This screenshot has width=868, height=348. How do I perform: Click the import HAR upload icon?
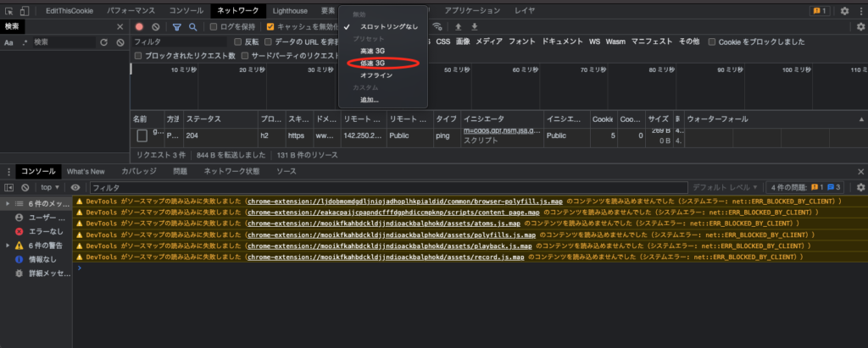point(459,27)
